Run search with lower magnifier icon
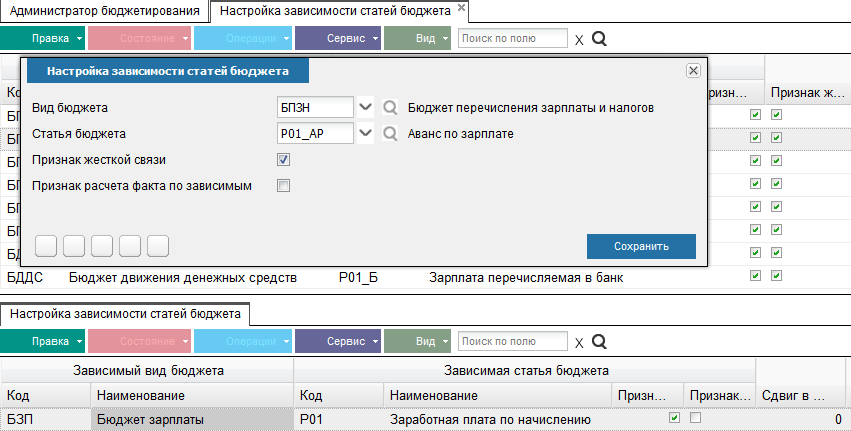Image resolution: width=851 pixels, height=431 pixels. [599, 341]
